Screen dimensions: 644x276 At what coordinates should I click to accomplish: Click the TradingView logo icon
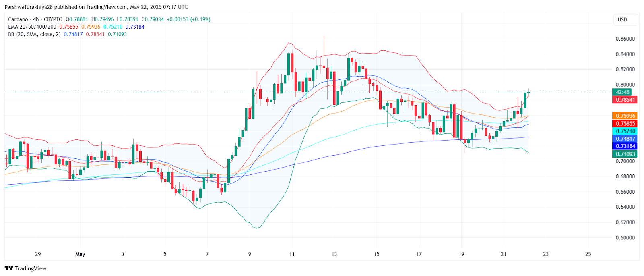click(9, 268)
